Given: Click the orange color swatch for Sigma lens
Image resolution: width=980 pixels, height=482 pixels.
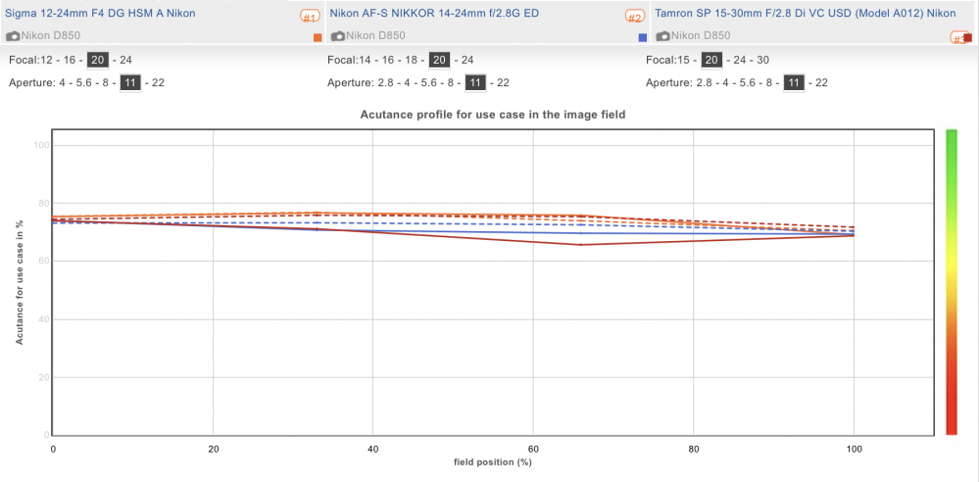Looking at the screenshot, I should [318, 37].
